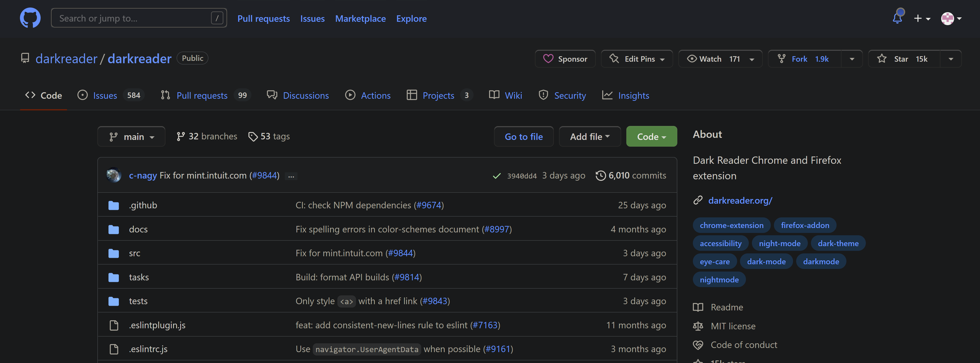This screenshot has height=363, width=980.
Task: Click the Sponsor heart icon
Action: coord(548,59)
